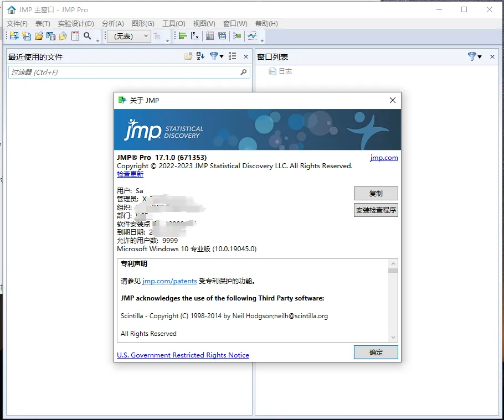504x420 pixels.
Task: Click the search magnifier in the filter box
Action: 243,72
